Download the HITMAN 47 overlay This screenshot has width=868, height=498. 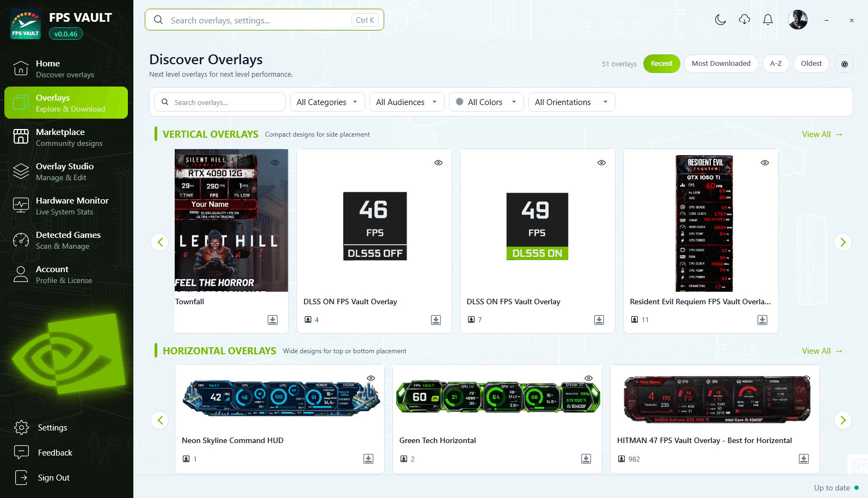pyautogui.click(x=804, y=459)
